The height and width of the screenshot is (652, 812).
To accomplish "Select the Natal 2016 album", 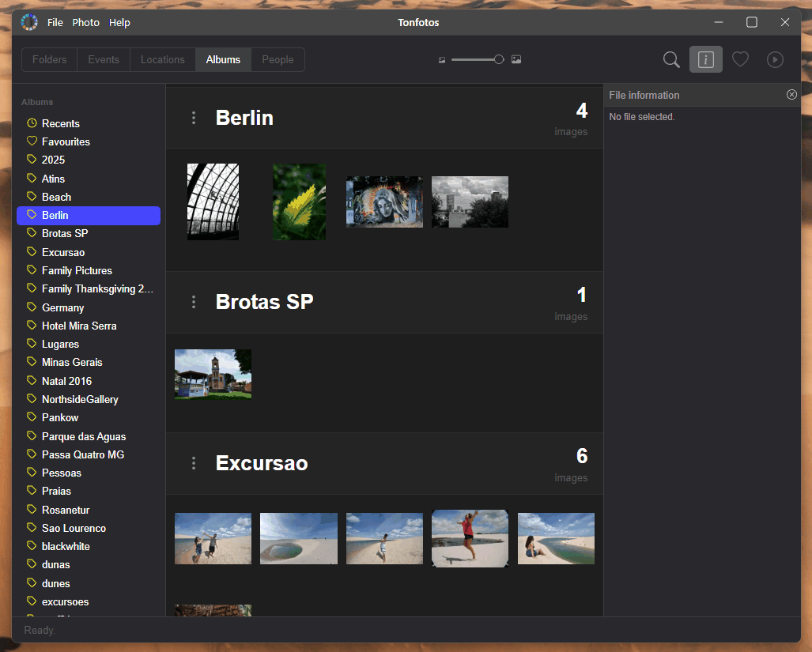I will (89, 381).
